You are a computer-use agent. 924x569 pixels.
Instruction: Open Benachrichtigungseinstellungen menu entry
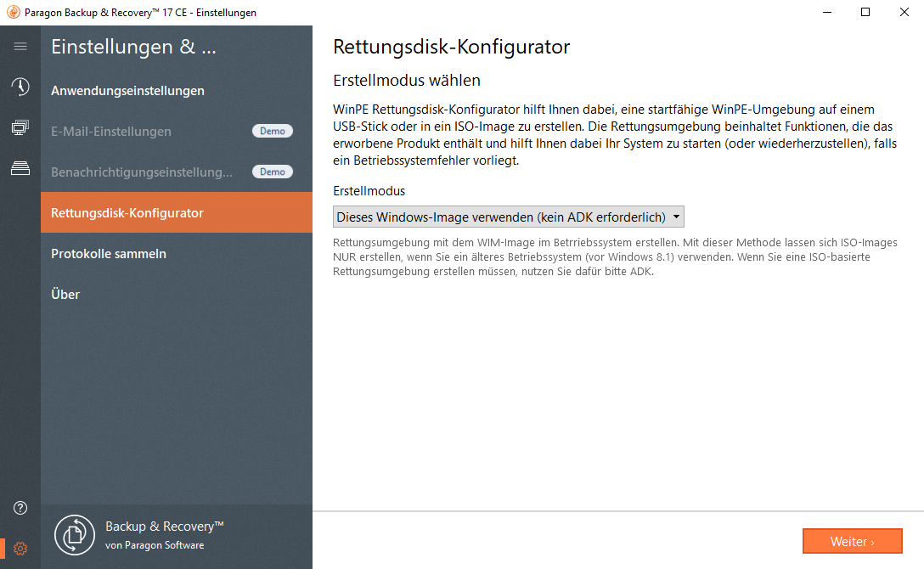tap(176, 172)
